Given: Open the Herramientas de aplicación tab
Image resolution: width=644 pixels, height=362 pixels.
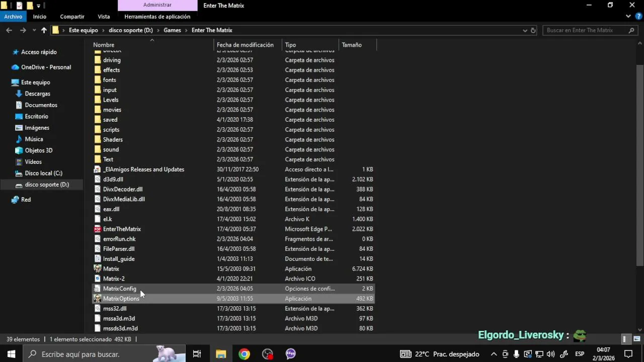Looking at the screenshot, I should point(157,17).
